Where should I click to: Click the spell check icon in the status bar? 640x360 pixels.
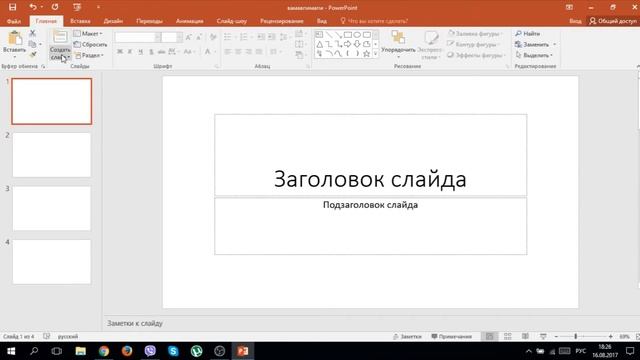(x=47, y=336)
